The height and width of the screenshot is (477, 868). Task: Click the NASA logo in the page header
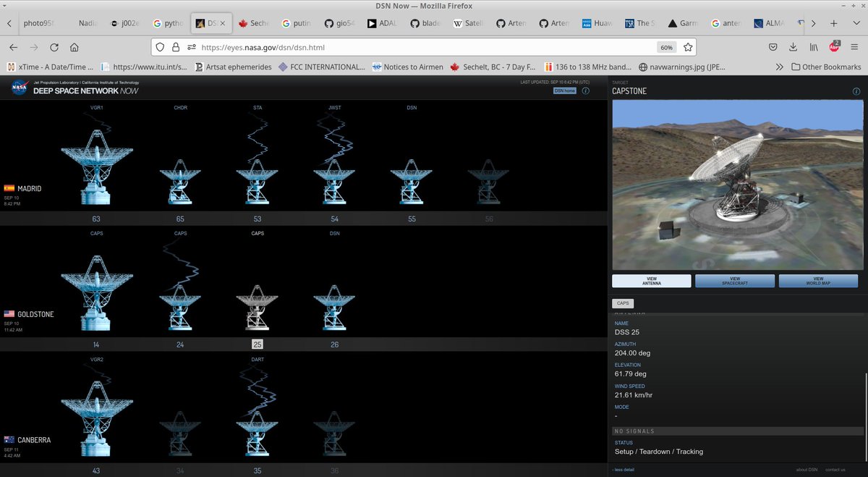point(19,88)
